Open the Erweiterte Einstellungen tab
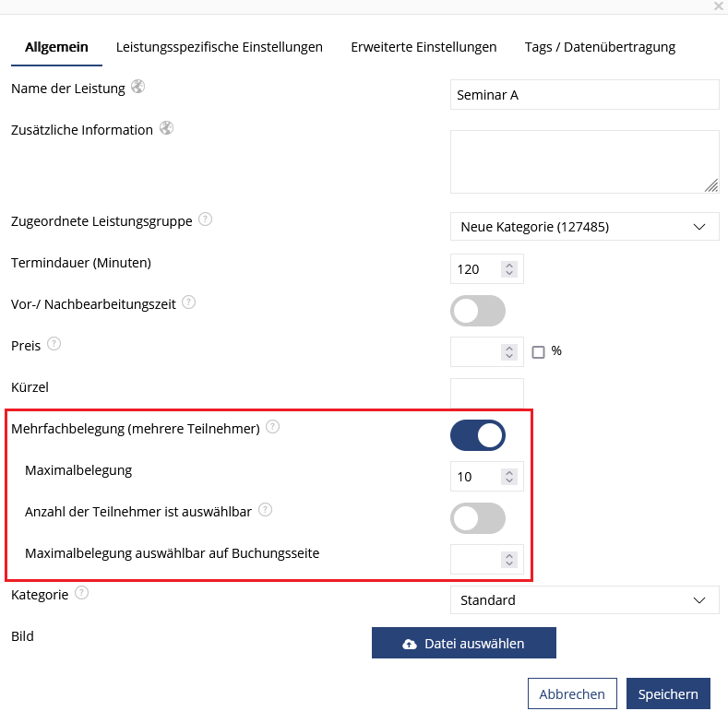Viewport: 728px width, 723px height. pyautogui.click(x=424, y=47)
